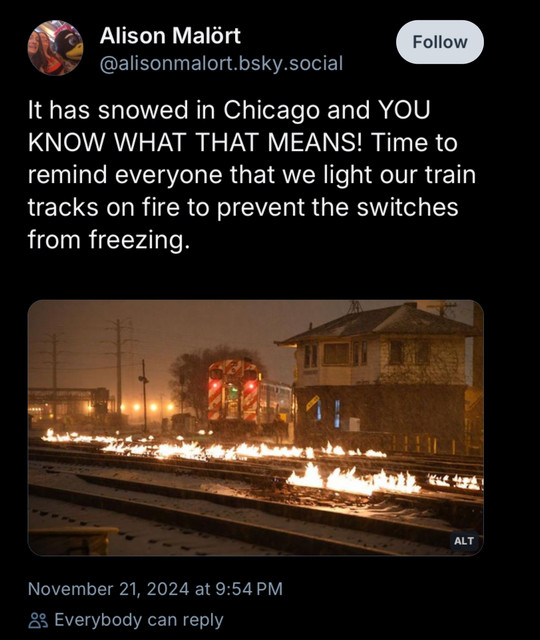Open the November 21, 2024 timestamp
This screenshot has width=540, height=640.
coord(155,589)
